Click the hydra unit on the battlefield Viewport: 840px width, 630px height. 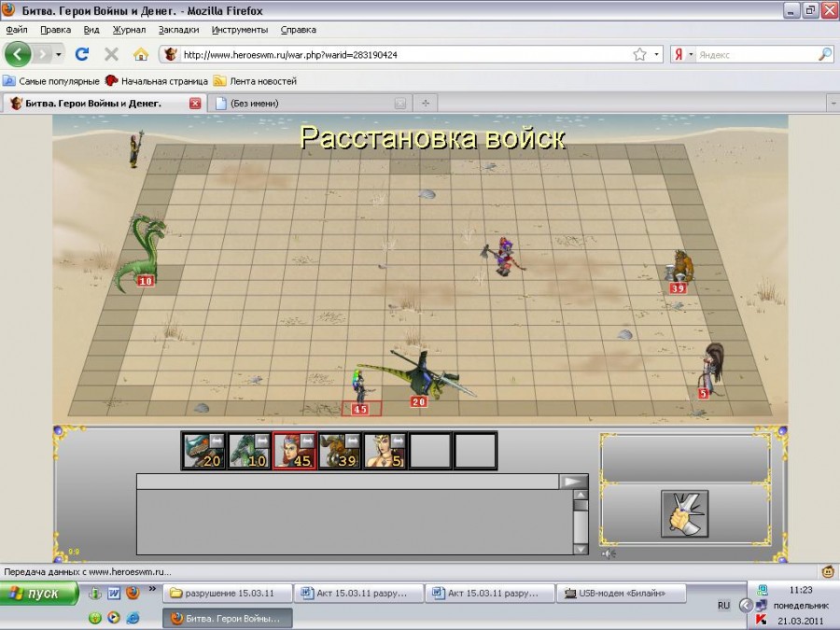[x=141, y=253]
